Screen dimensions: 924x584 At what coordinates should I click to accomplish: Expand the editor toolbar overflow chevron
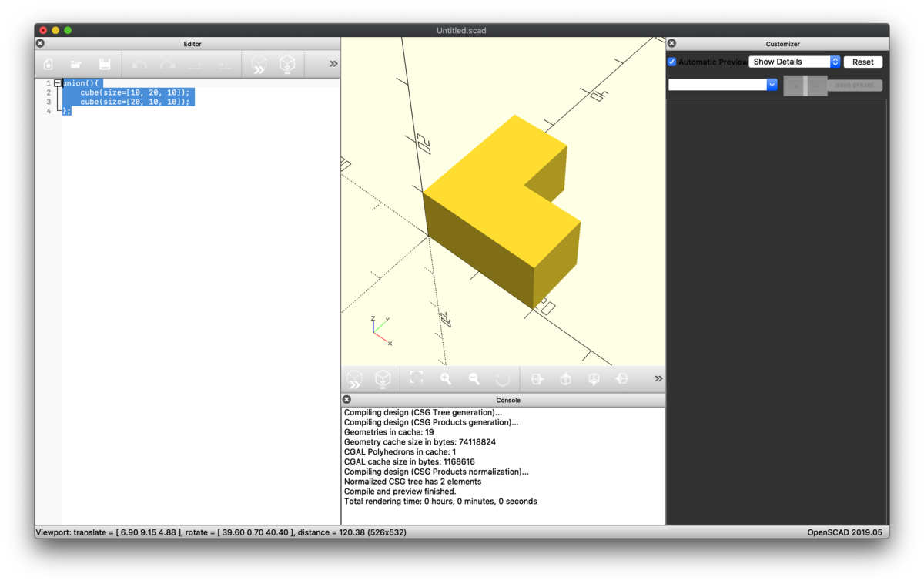333,64
